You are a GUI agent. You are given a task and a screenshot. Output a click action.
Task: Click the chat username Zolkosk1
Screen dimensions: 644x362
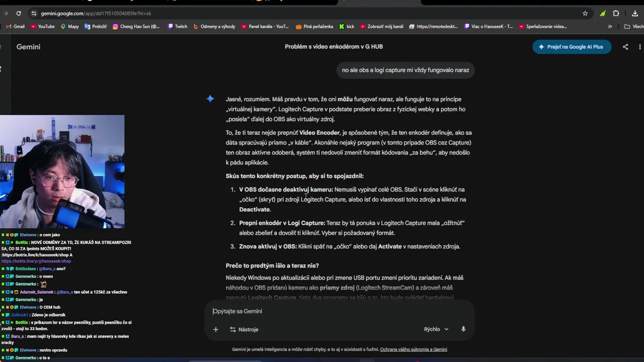pos(20,315)
